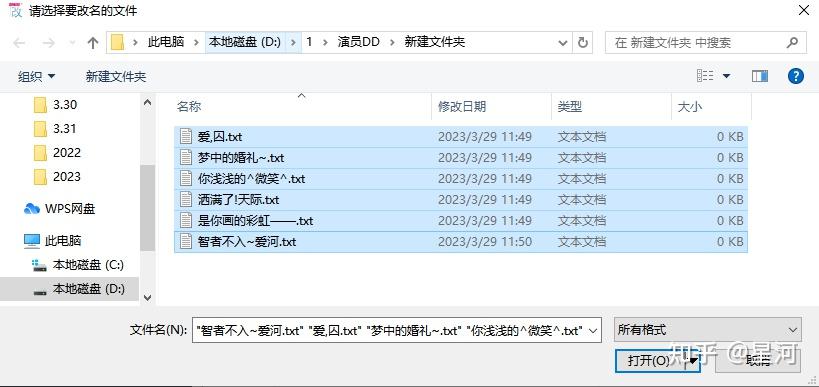
Task: Expand chevron after 本地磁盘 (D:) breadcrumb
Action: (x=294, y=42)
